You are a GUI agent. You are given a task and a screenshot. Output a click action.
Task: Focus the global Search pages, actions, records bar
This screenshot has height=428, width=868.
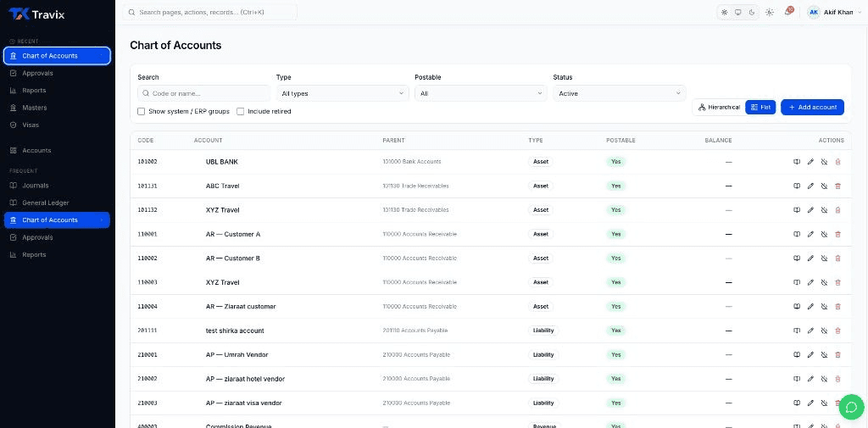tap(210, 12)
